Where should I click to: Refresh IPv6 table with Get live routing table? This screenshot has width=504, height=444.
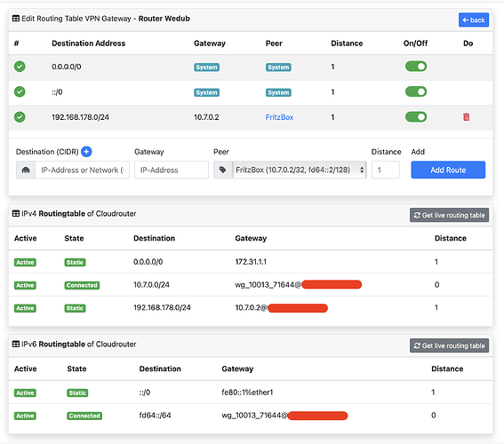click(x=449, y=345)
